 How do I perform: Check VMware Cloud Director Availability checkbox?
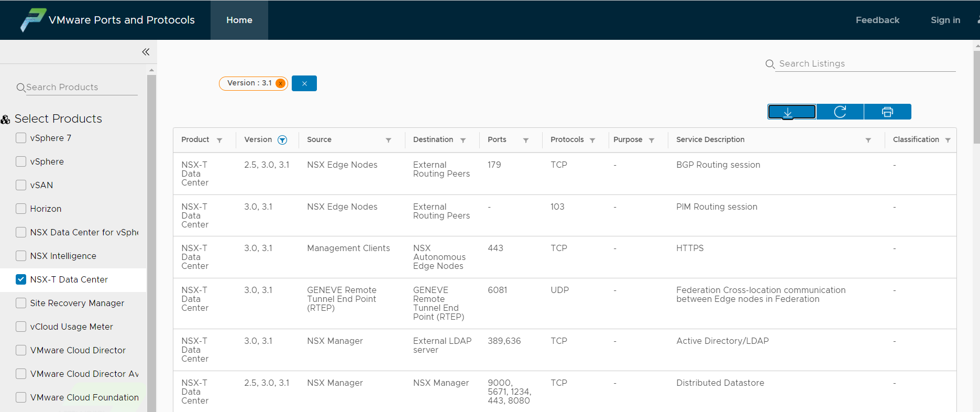[21, 374]
